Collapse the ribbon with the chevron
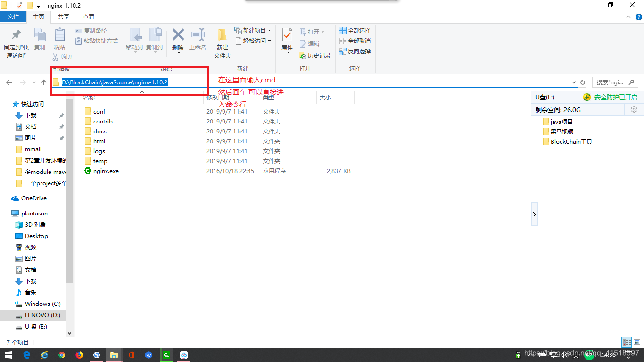644x362 pixels. tap(627, 16)
